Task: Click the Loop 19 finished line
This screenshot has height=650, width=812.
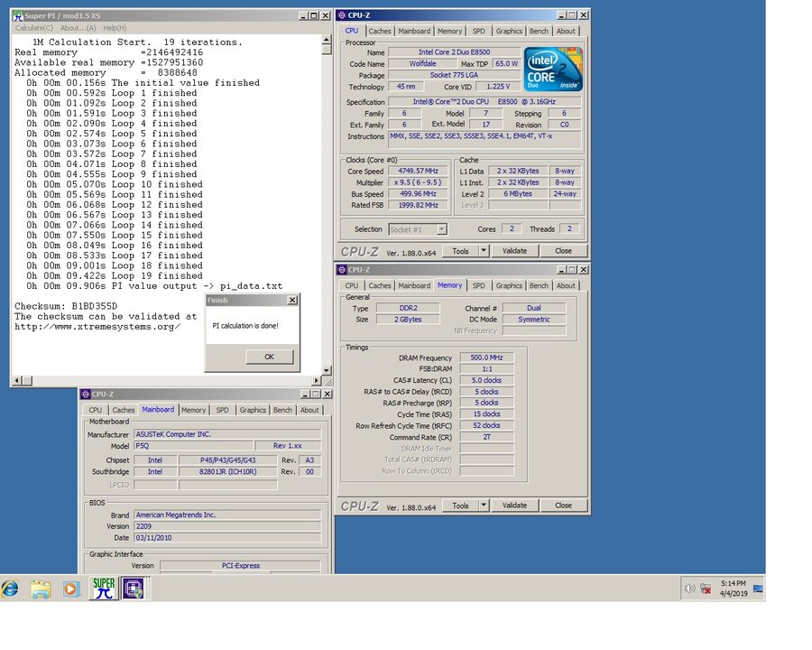Action: 115,275
